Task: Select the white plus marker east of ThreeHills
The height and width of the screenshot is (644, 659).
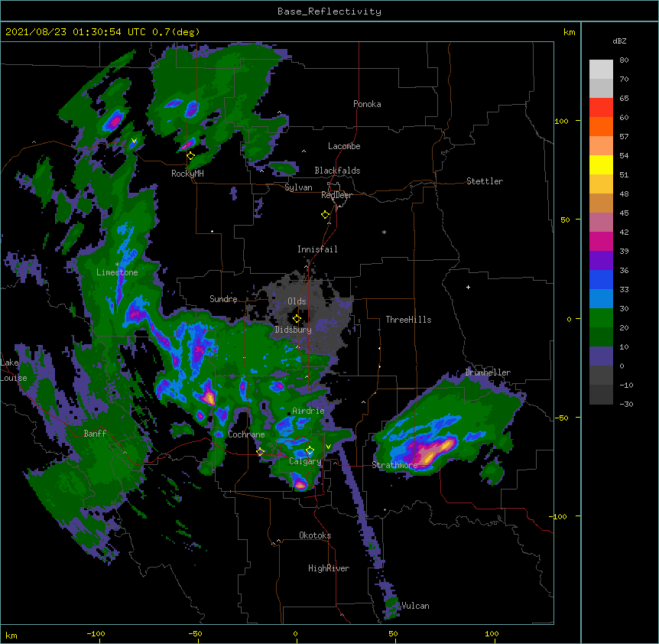Action: 468,287
